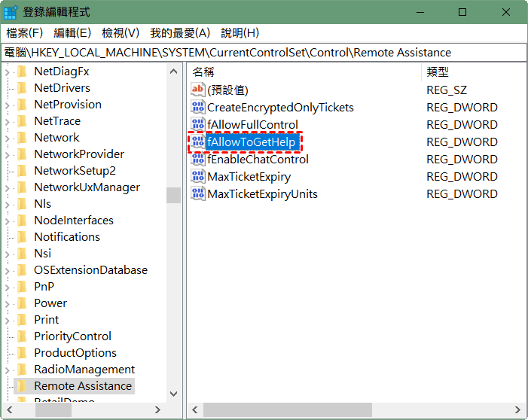The height and width of the screenshot is (420, 528).
Task: Expand the Power registry key
Action: tap(7, 303)
